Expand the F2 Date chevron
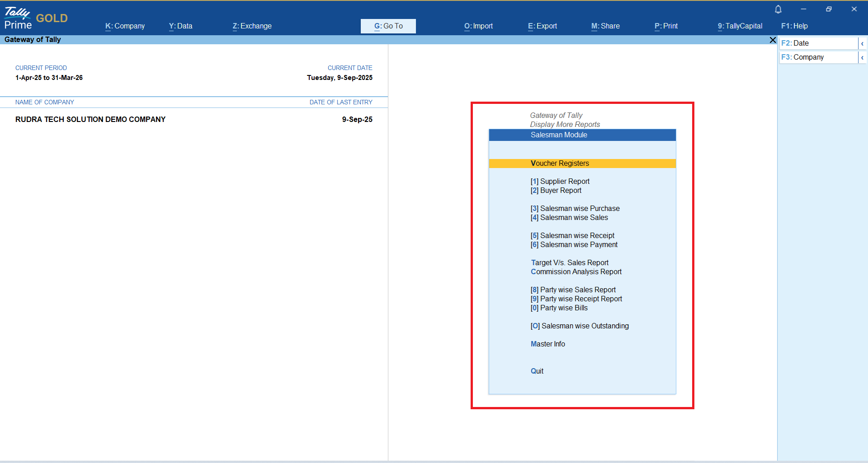 [862, 43]
